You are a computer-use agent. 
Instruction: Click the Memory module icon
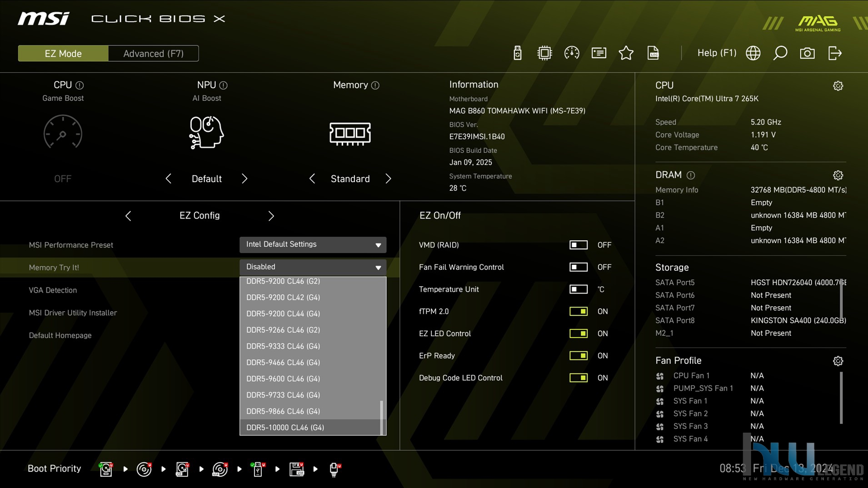click(350, 134)
